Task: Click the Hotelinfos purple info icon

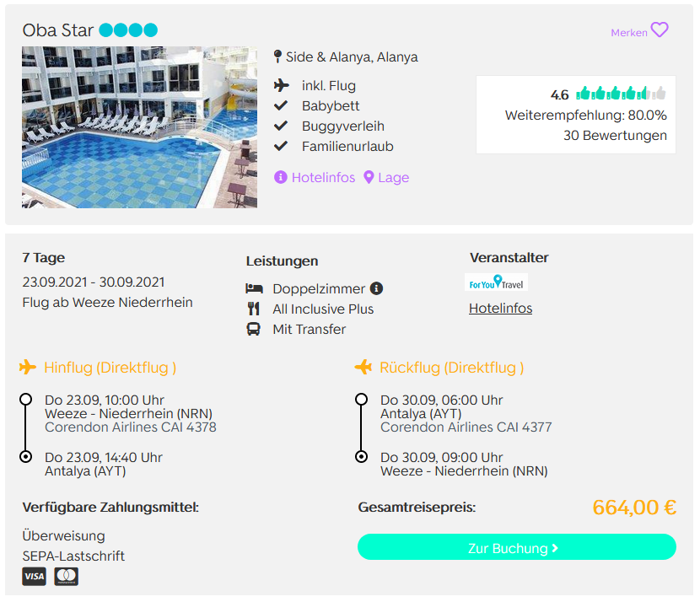Action: pyautogui.click(x=280, y=177)
